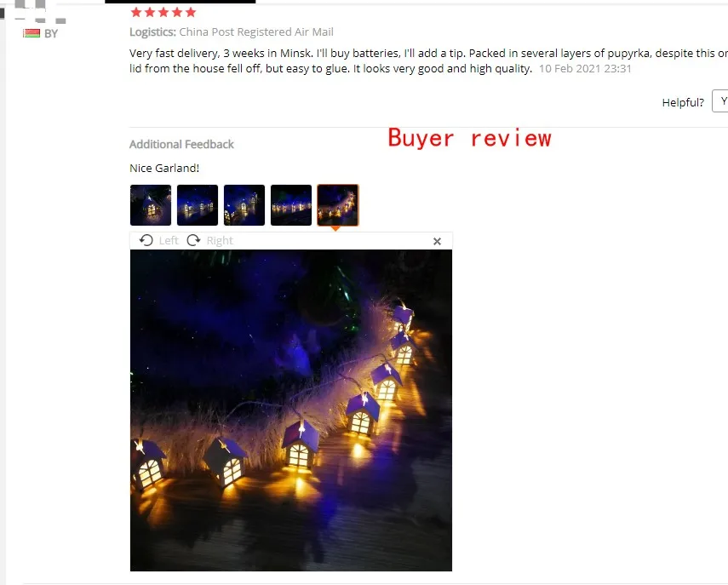Click the Logistics China Post label

pyautogui.click(x=232, y=32)
